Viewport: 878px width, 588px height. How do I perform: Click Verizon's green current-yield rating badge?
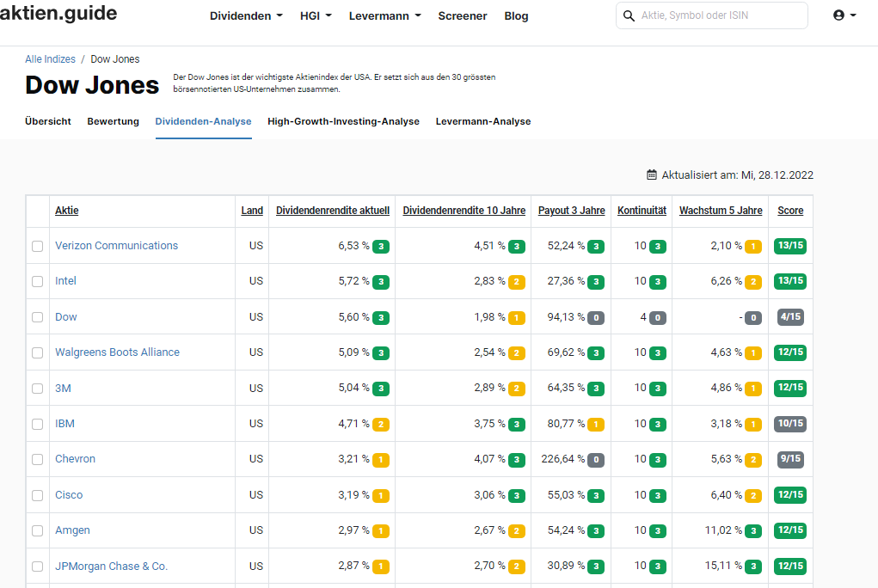pyautogui.click(x=381, y=247)
